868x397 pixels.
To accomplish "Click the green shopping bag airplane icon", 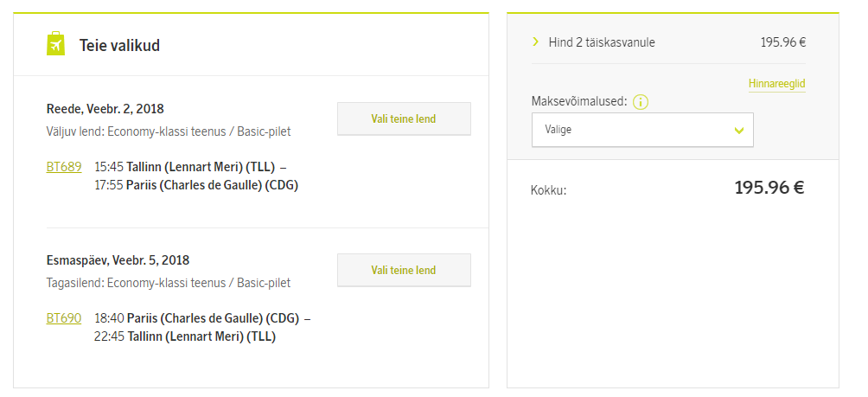I will point(55,44).
